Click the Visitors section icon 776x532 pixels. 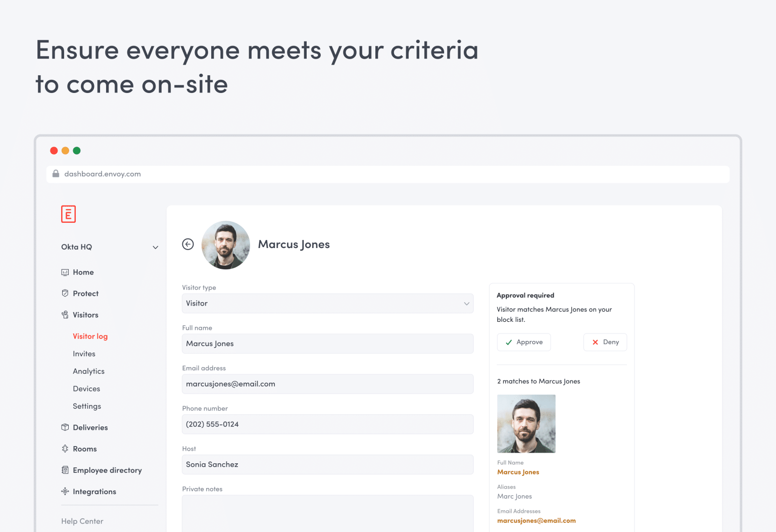coord(65,314)
